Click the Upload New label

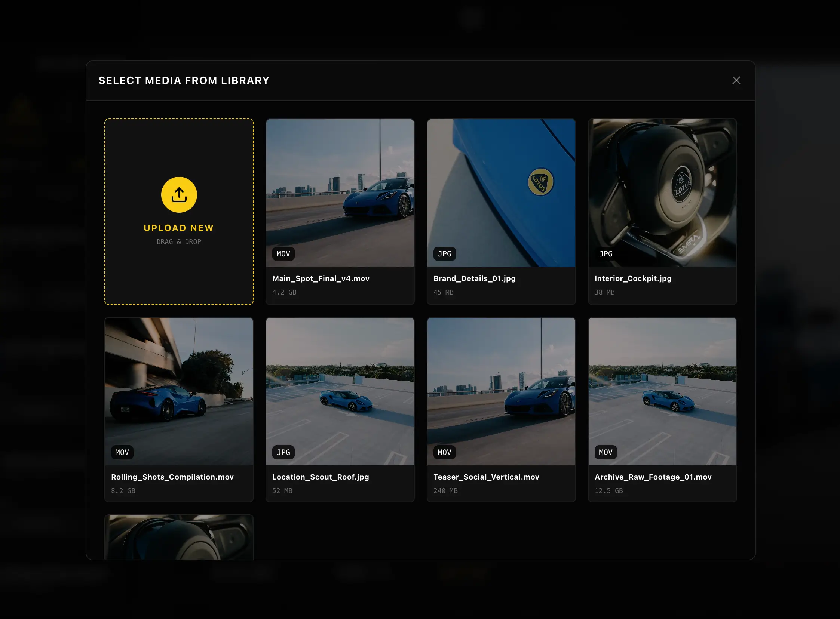coord(179,228)
